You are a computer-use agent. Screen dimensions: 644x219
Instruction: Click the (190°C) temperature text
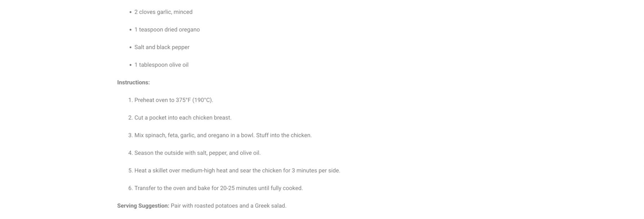point(203,100)
